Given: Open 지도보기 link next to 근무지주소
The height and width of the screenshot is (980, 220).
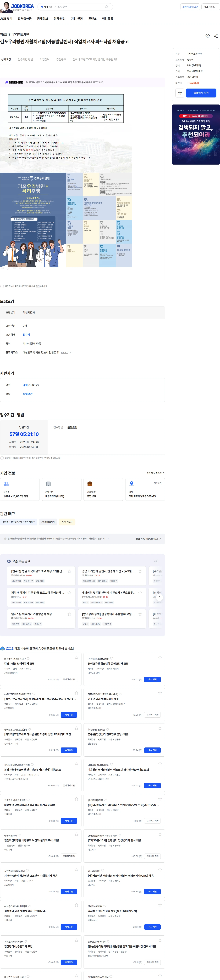Looking at the screenshot, I should point(66,352).
